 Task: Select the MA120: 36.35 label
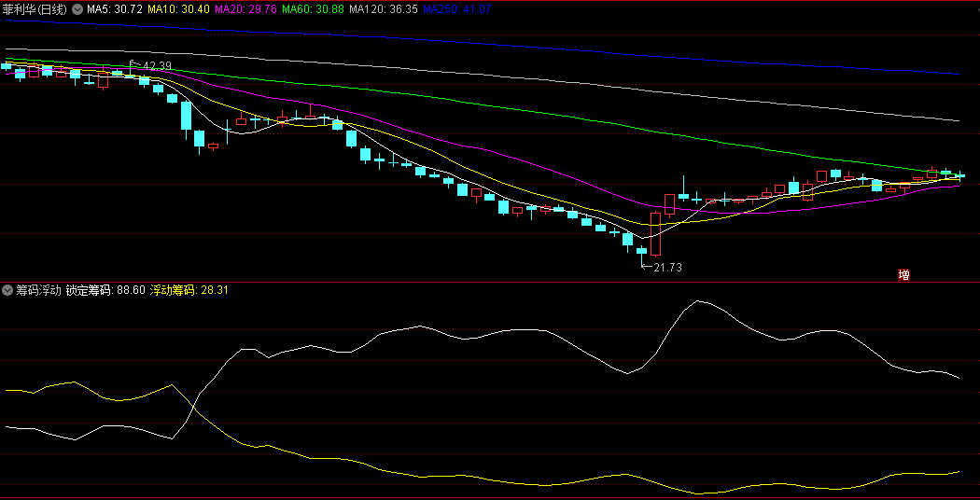[384, 9]
